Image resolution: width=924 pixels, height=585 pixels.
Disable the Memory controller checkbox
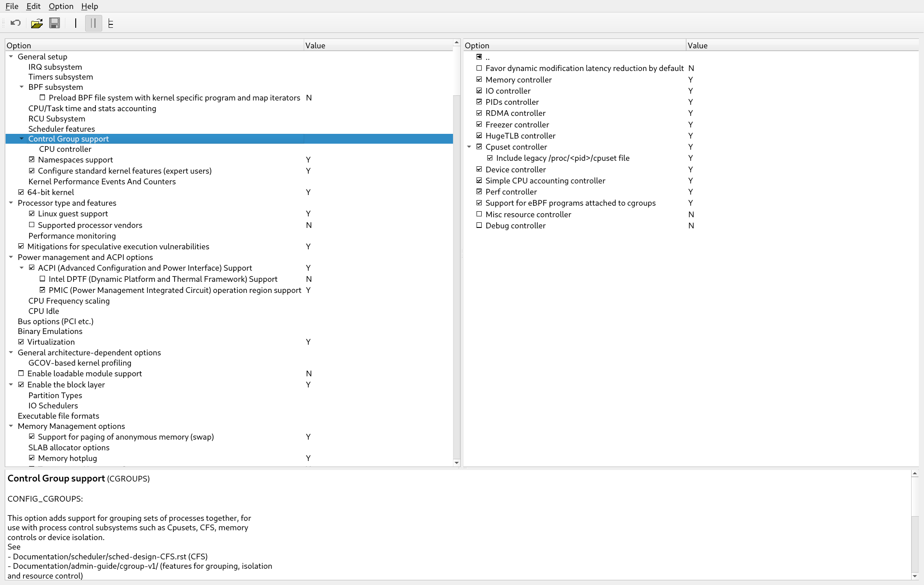(479, 80)
